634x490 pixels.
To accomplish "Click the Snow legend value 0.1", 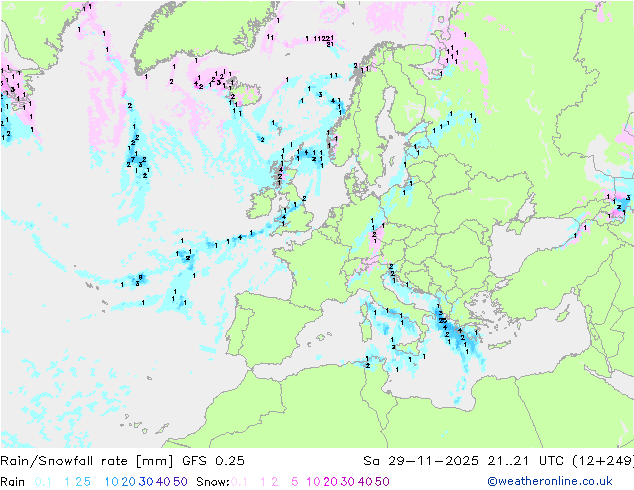I will point(239,482).
